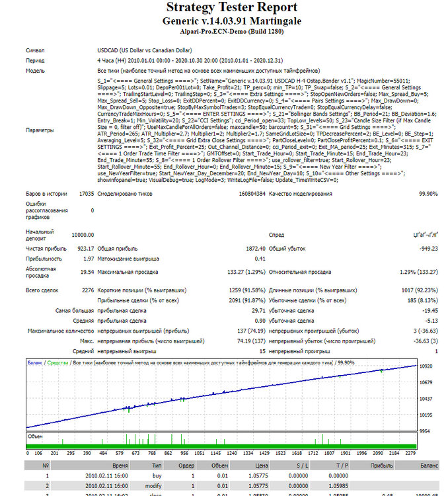The height and width of the screenshot is (496, 448).
Task: Select relative drawdown value '1.29% (133.27)'
Action: [419, 272]
